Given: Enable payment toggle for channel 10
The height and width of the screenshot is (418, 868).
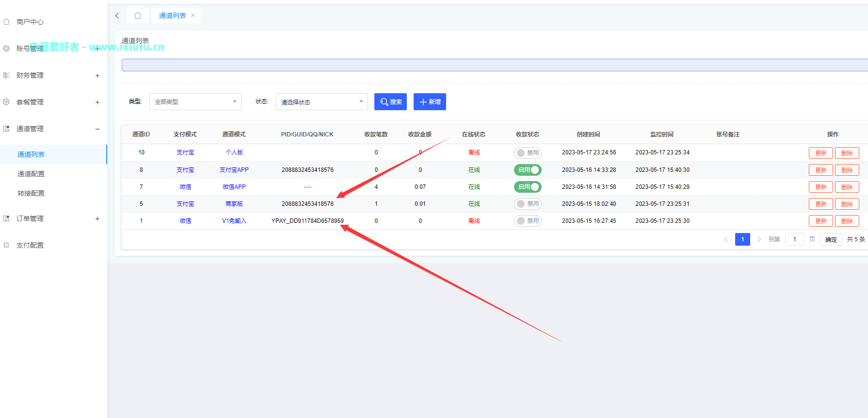Looking at the screenshot, I should click(527, 153).
